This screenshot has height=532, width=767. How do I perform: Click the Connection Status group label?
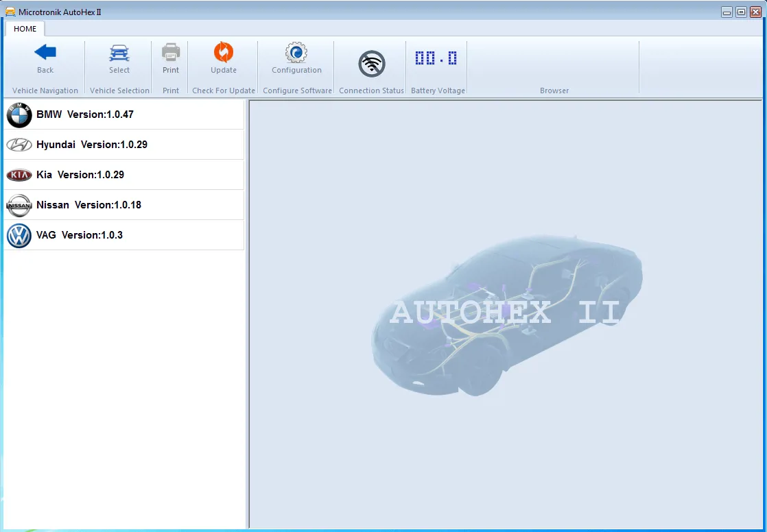[x=371, y=90]
